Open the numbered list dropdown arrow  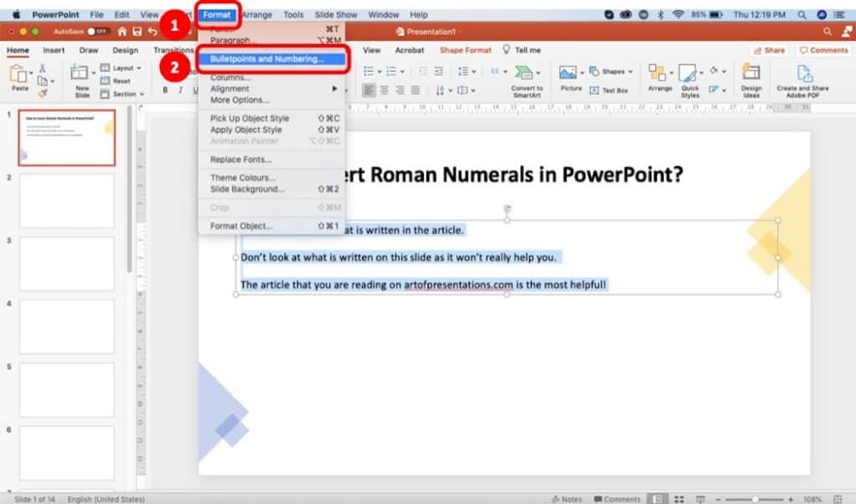pyautogui.click(x=402, y=72)
